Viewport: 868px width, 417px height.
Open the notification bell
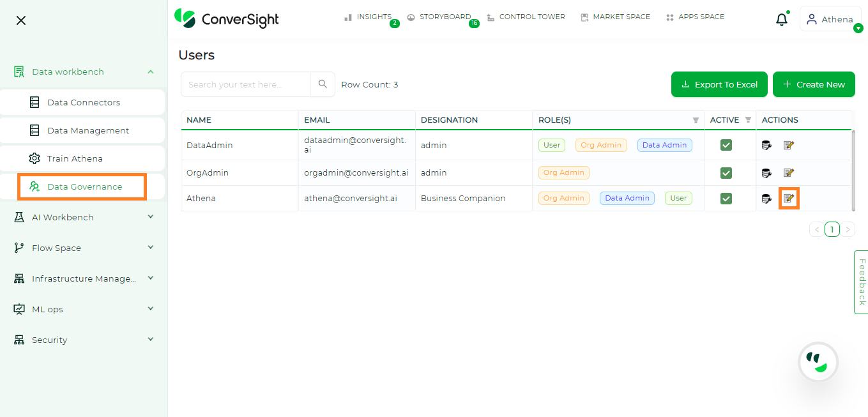click(x=781, y=19)
